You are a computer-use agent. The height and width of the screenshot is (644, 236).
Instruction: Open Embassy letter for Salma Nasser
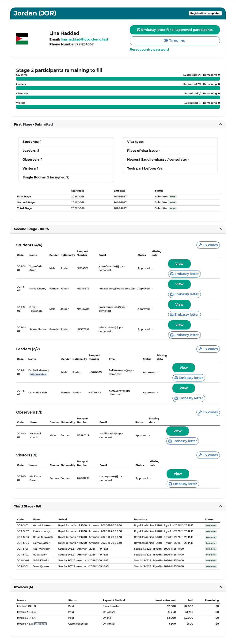[x=184, y=335]
